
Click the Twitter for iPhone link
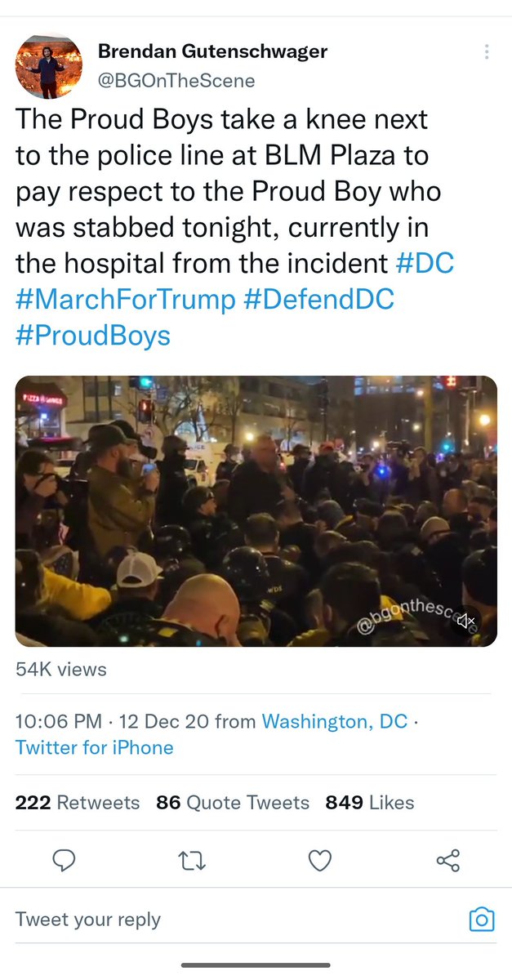coord(95,747)
